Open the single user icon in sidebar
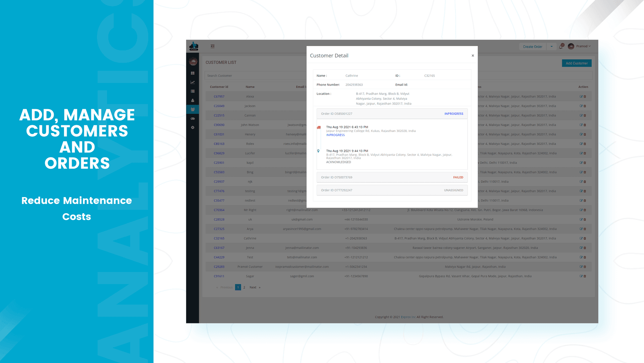This screenshot has width=644, height=363. coord(193,100)
